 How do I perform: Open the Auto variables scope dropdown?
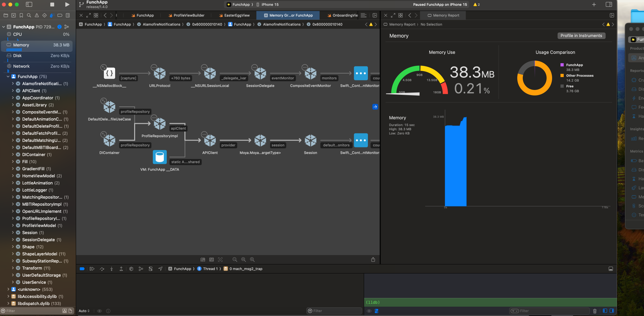coord(84,311)
